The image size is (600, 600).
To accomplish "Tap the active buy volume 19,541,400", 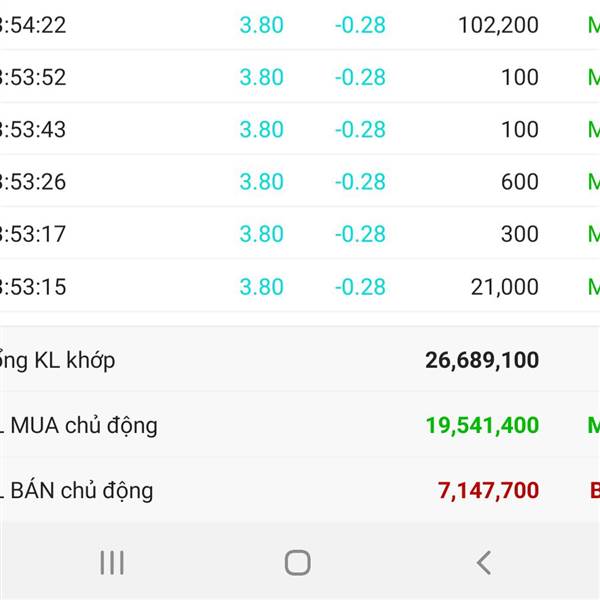I will (482, 425).
